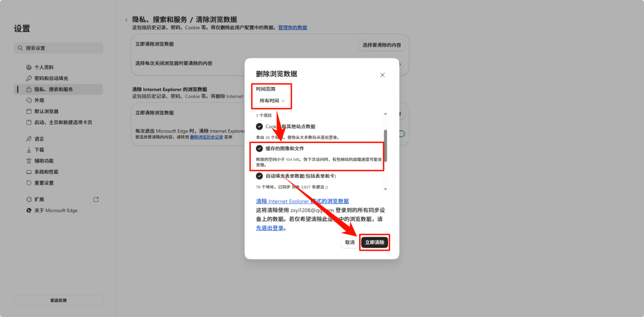Screen dimensions: 644x317
Task: Click the 外观 appearance icon
Action: tap(30, 100)
